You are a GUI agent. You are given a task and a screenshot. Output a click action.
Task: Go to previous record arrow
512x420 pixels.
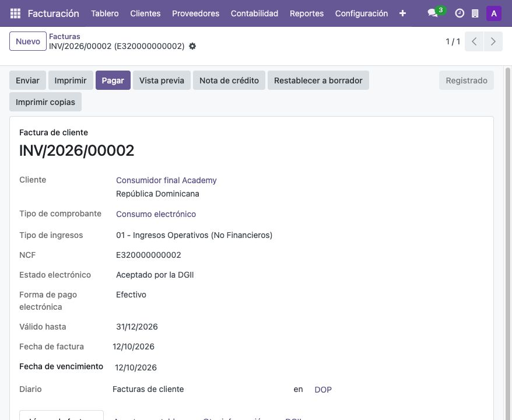click(x=474, y=41)
